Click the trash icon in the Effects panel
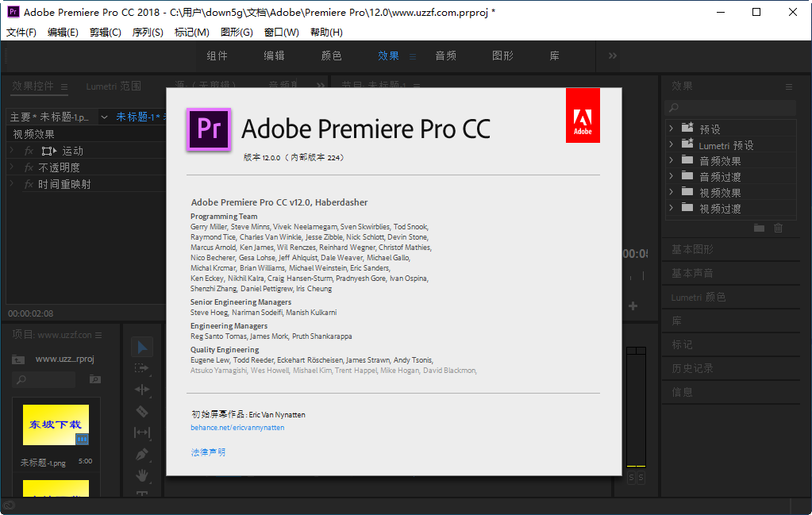Screen dimensions: 812x515 tap(778, 228)
